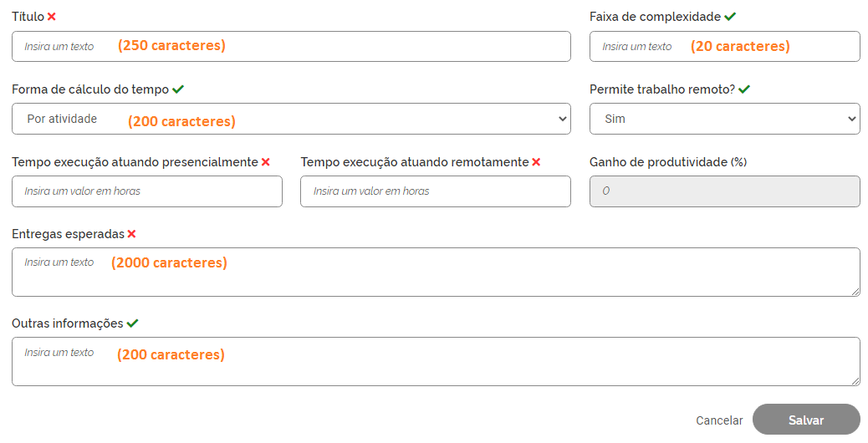Click the green check beside Faixa de complexidade
Viewport: 868px width, 443px height.
[x=730, y=17]
